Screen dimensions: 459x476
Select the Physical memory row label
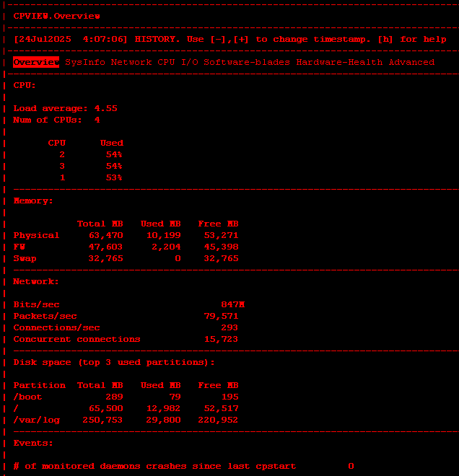pyautogui.click(x=36, y=235)
